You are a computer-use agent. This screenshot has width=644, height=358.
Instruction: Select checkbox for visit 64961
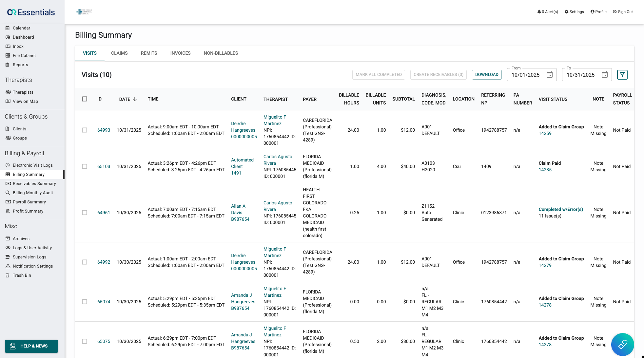[85, 213]
